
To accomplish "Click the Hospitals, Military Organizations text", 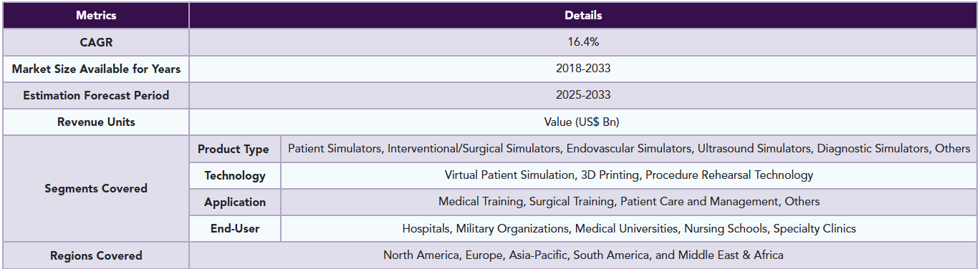I will pos(629,229).
